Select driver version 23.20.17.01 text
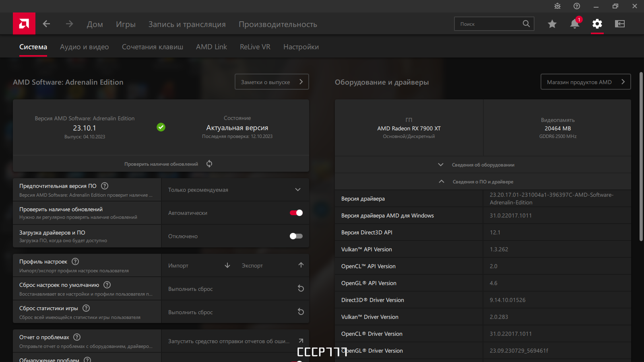Screen dimensions: 644x362 pyautogui.click(x=551, y=198)
